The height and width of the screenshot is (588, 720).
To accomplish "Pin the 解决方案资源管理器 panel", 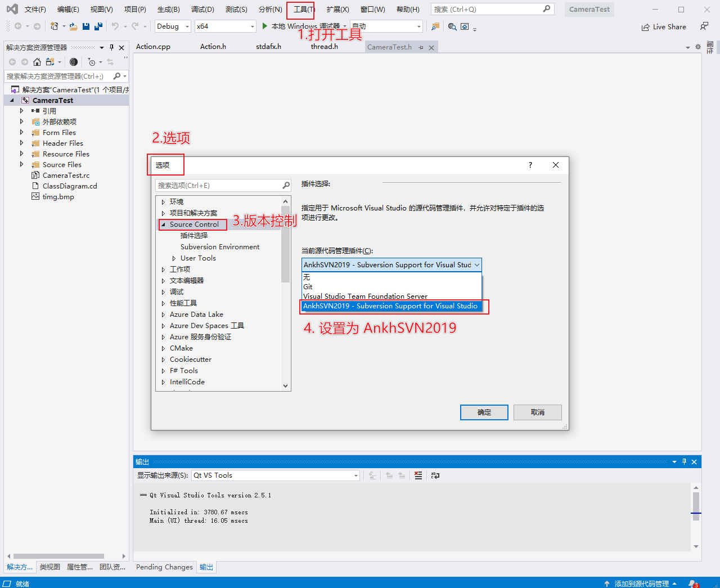I will tap(110, 47).
